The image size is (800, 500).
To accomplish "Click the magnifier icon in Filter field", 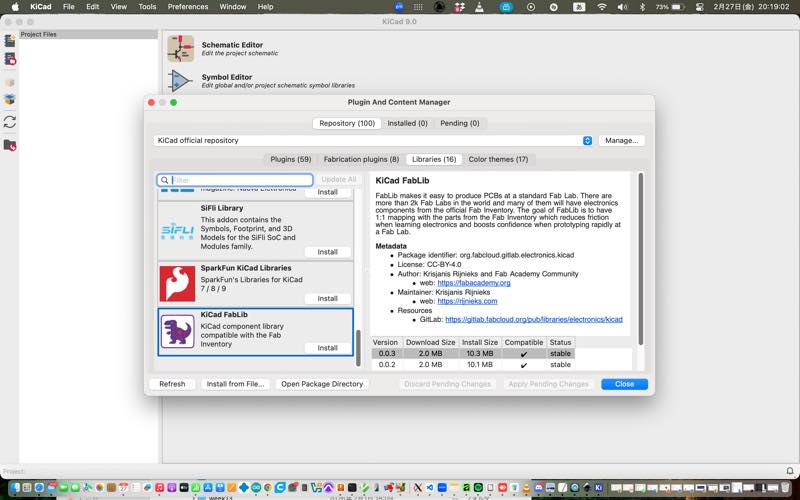I will pyautogui.click(x=164, y=180).
